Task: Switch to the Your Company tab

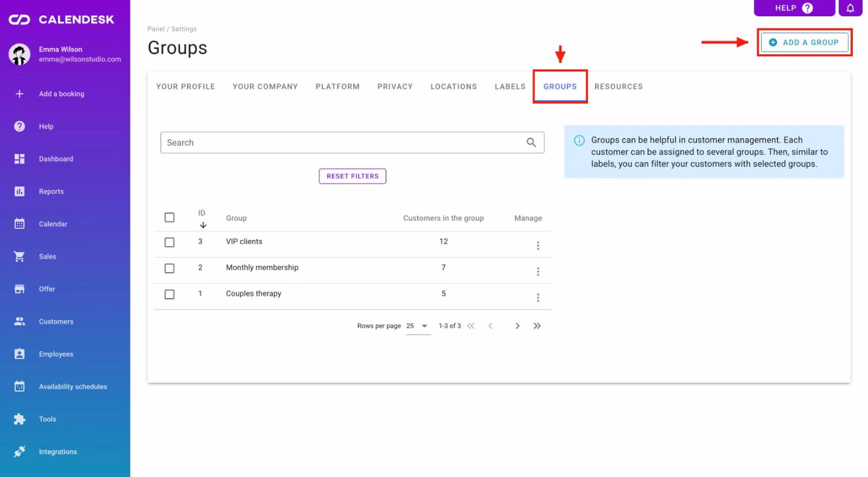Action: coord(265,86)
